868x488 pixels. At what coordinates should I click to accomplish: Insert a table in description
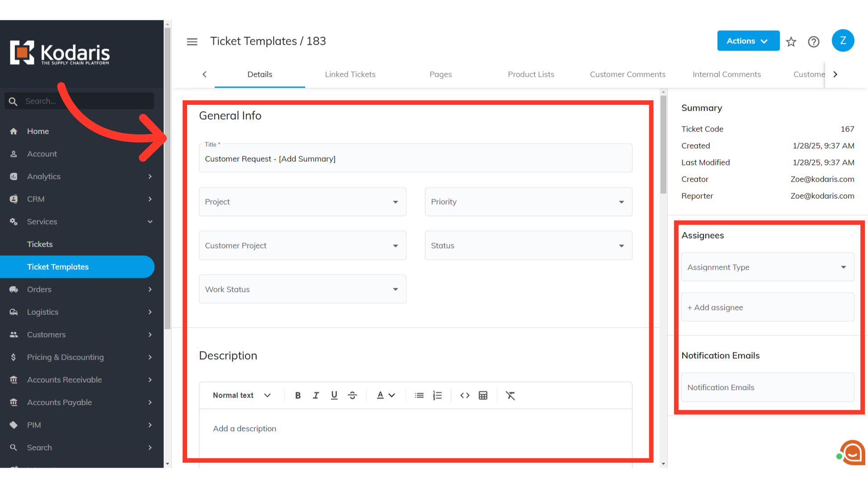tap(483, 395)
